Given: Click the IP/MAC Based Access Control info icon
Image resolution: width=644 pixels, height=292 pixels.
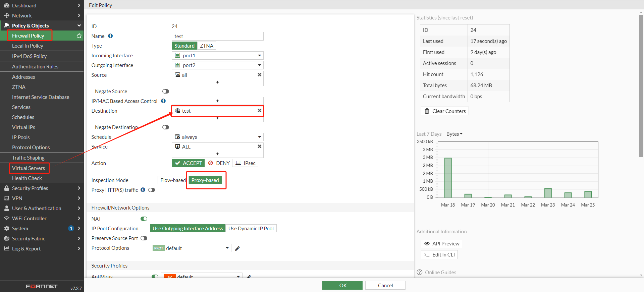Looking at the screenshot, I should coord(163,101).
